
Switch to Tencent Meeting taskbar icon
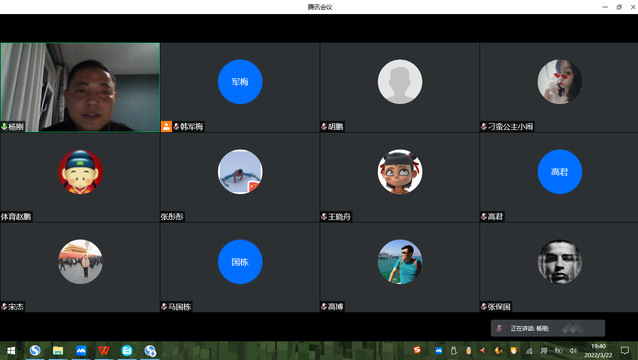pos(81,350)
